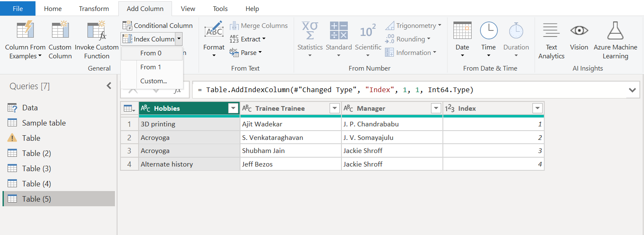
Task: Switch to the Tools tab
Action: tap(220, 8)
